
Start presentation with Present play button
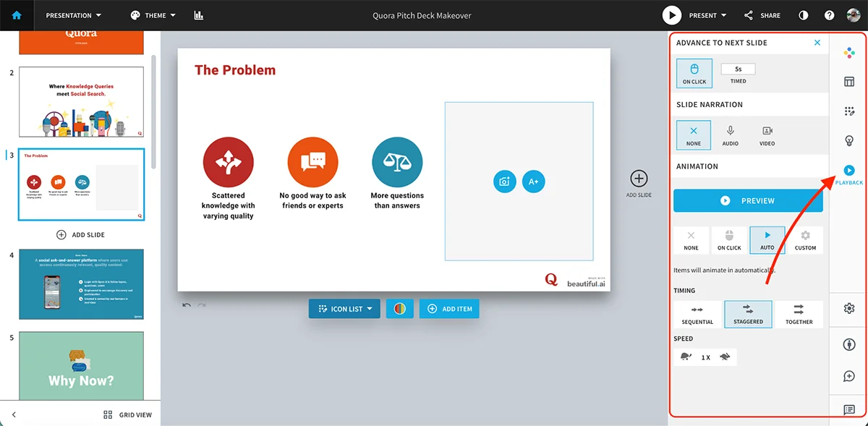click(672, 15)
